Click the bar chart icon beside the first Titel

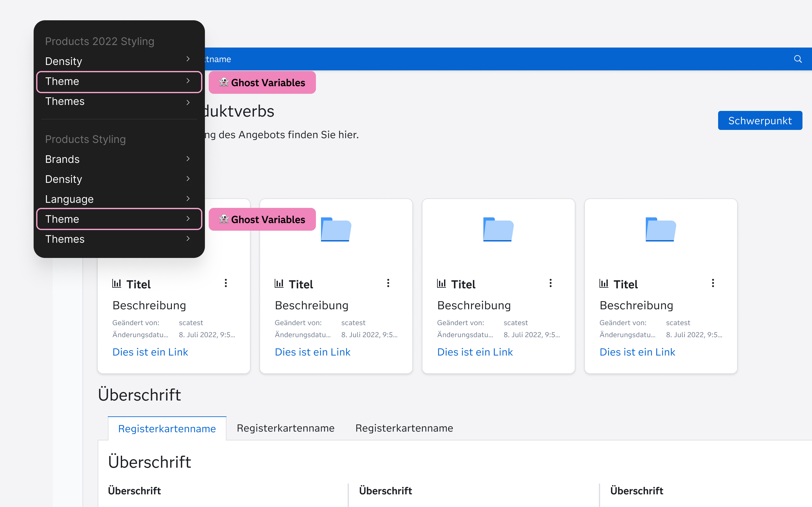117,283
